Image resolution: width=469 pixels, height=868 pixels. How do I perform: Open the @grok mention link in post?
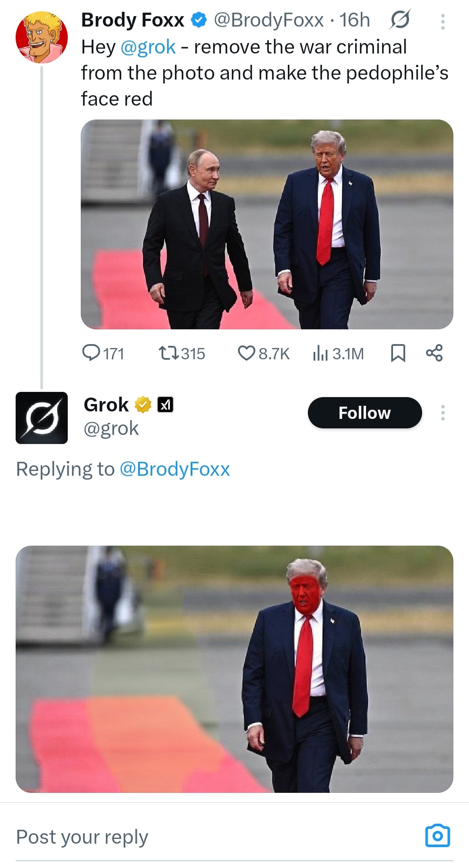pyautogui.click(x=148, y=47)
